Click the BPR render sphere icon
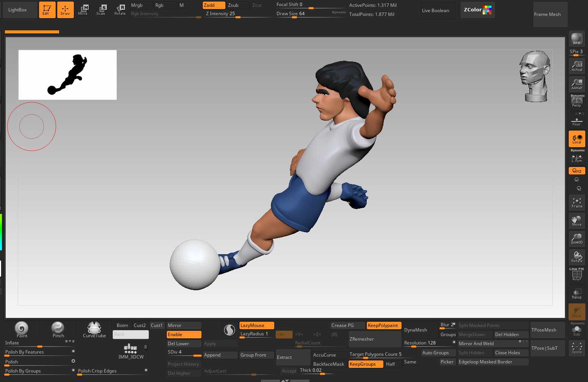 click(577, 39)
